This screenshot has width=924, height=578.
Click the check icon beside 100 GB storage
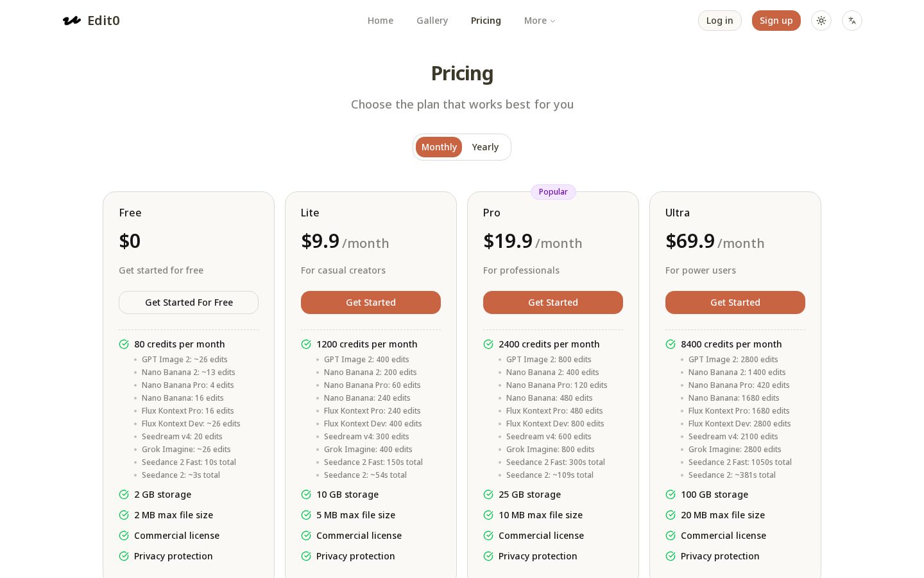[671, 495]
